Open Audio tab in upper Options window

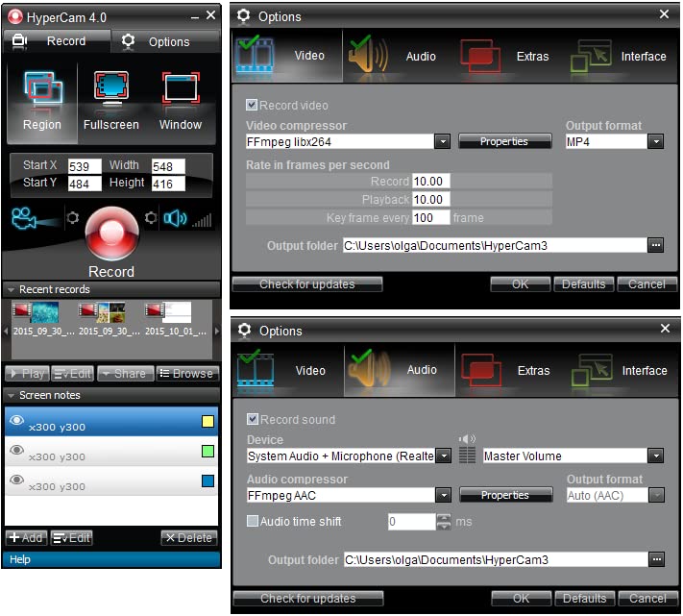(x=399, y=56)
